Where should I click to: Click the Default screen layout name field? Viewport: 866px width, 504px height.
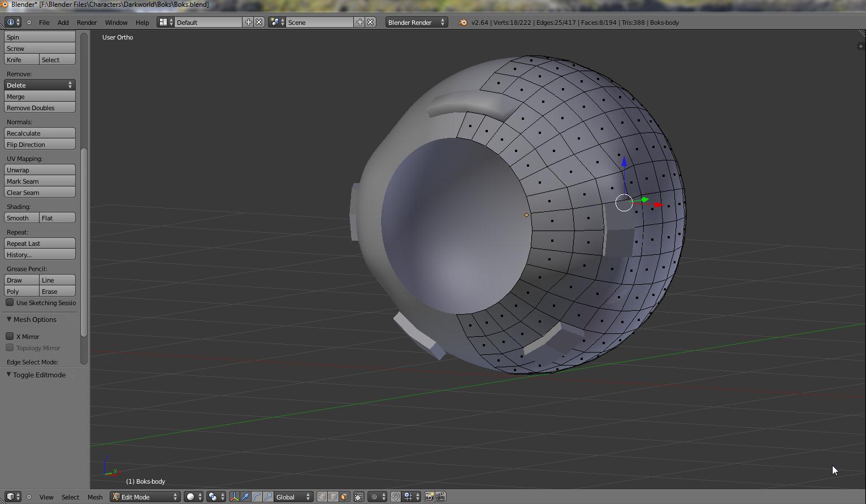click(x=208, y=22)
